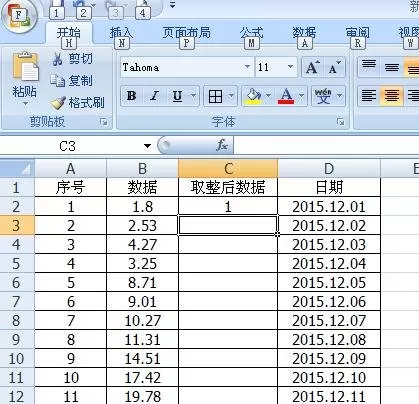The image size is (419, 404).
Task: Apply red font color
Action: click(286, 96)
